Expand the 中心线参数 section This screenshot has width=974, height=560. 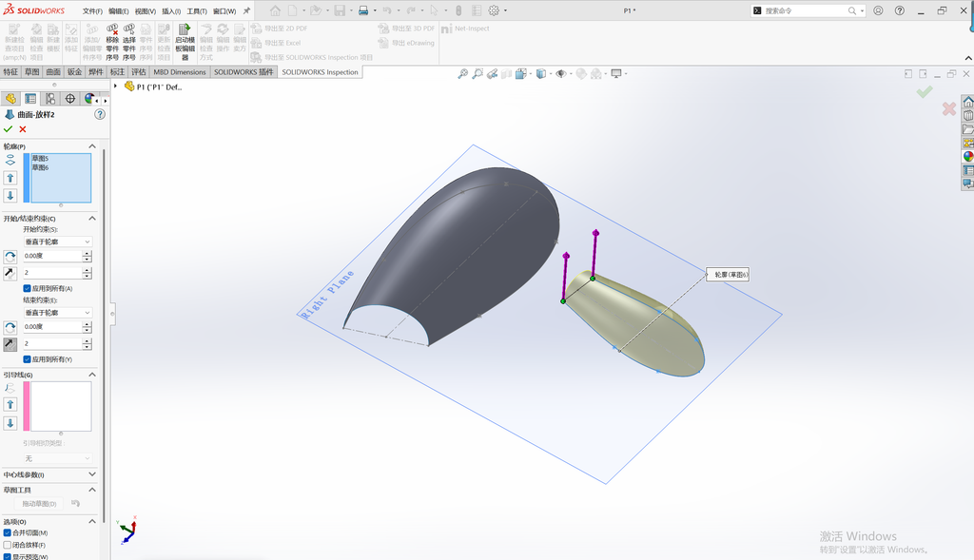tap(49, 475)
